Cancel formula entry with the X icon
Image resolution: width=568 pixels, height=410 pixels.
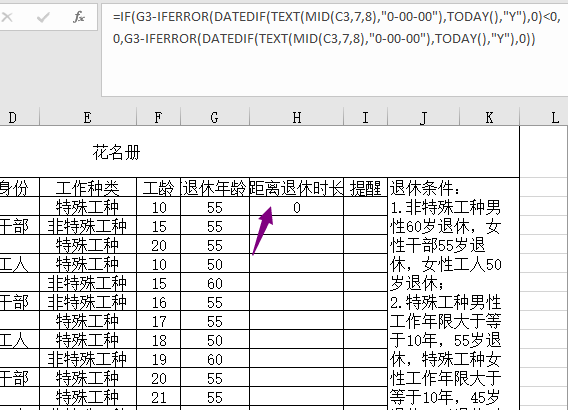pos(7,17)
